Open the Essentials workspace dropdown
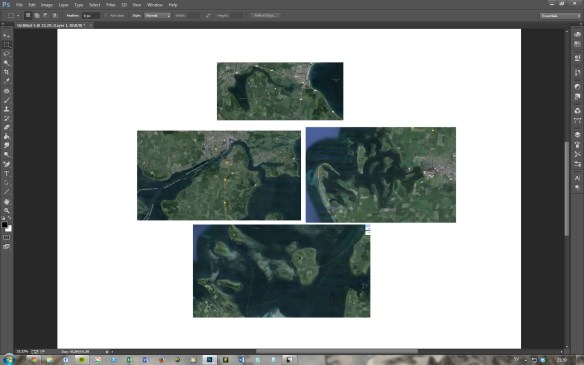This screenshot has height=365, width=584. (560, 16)
